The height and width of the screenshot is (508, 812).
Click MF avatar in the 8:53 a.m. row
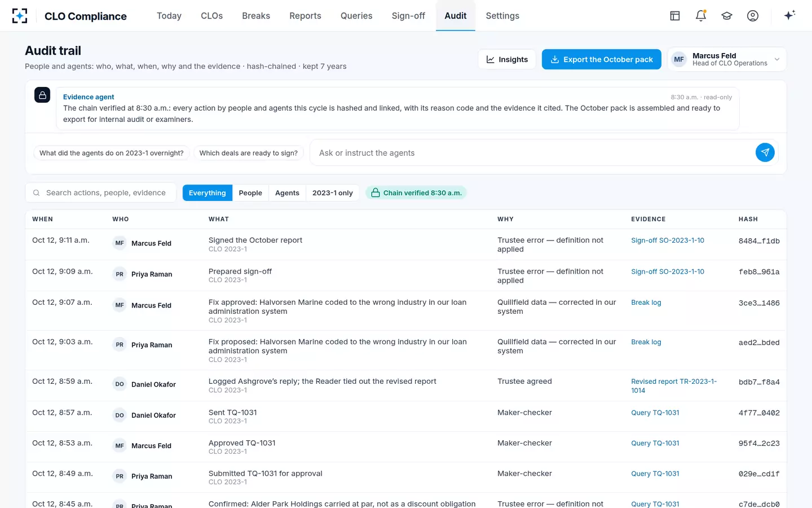[120, 446]
